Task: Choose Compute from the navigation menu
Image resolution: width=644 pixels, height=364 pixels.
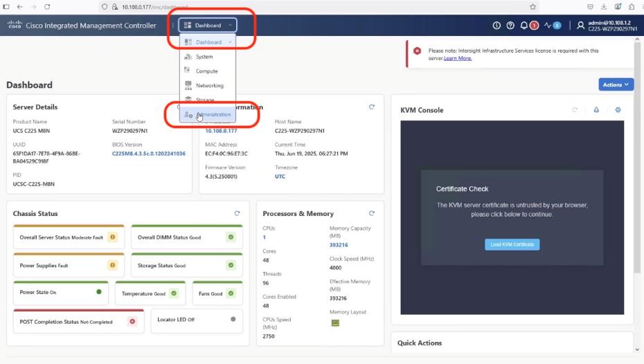Action: pos(208,71)
